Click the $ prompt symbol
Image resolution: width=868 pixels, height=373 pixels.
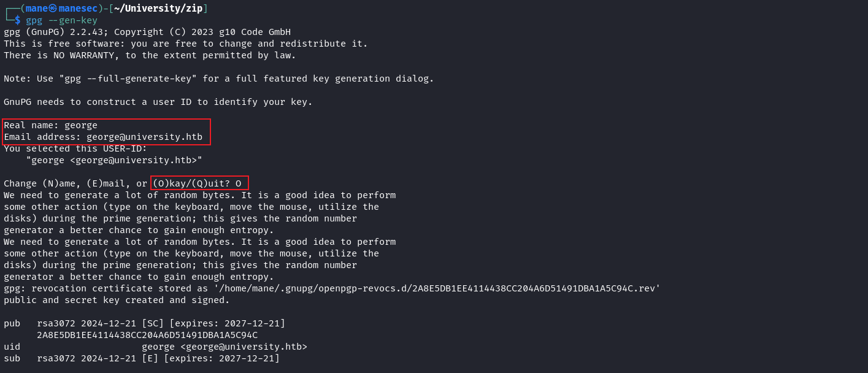18,20
